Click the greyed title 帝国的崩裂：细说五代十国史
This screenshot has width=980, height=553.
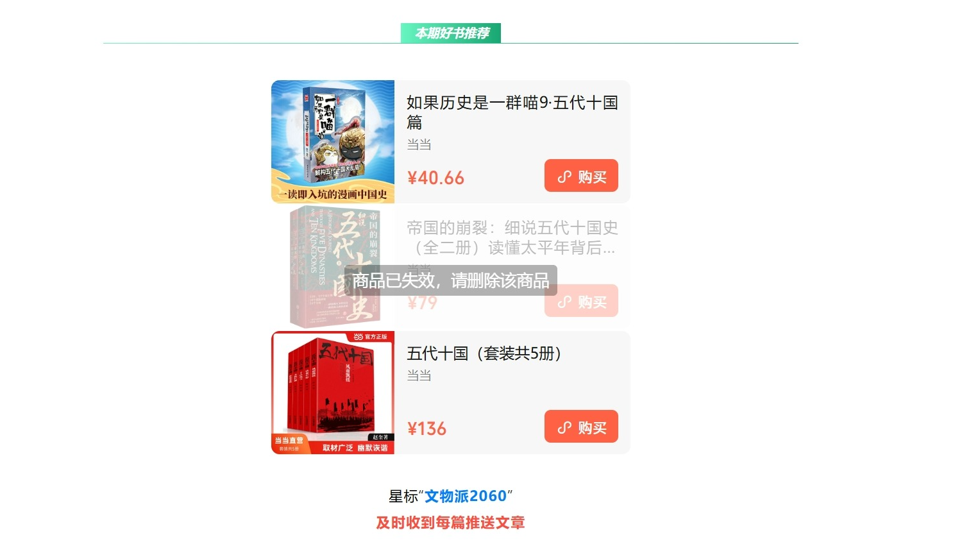click(x=512, y=237)
